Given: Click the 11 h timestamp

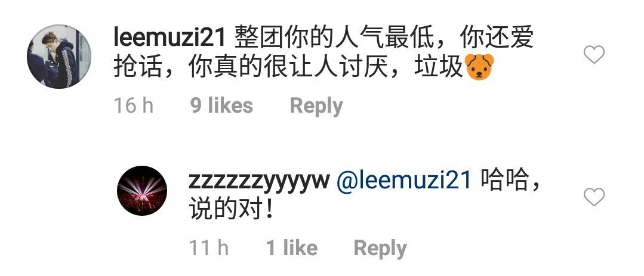Looking at the screenshot, I should [209, 248].
